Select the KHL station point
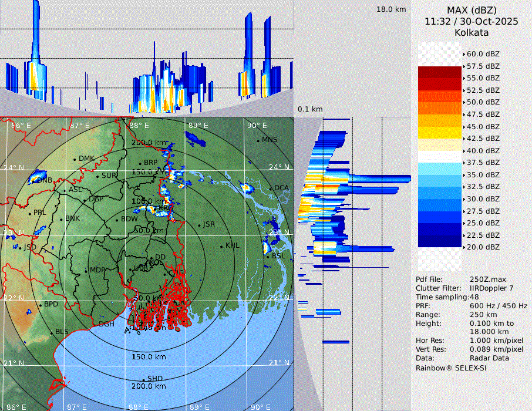Image resolution: width=532 pixels, height=411 pixels. click(x=222, y=246)
